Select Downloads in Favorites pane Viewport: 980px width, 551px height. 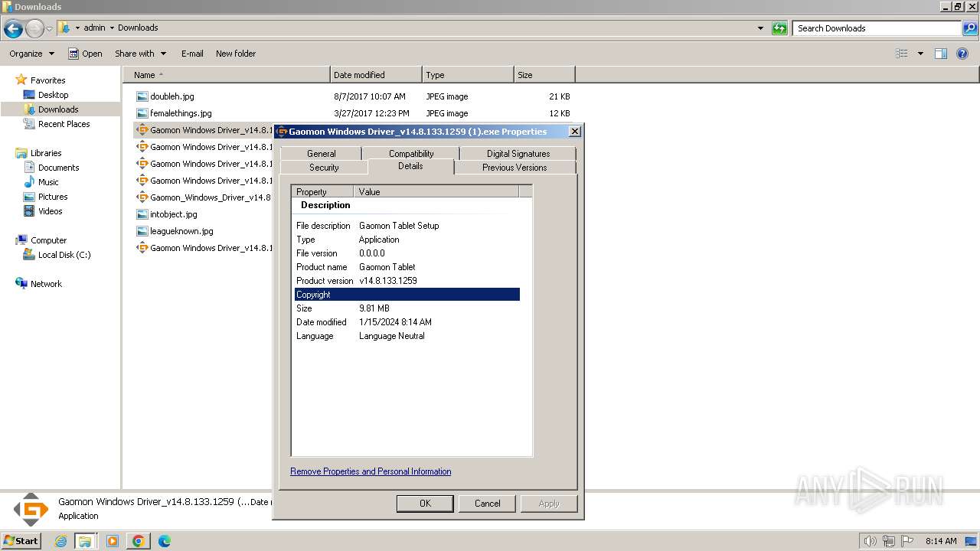pos(58,109)
